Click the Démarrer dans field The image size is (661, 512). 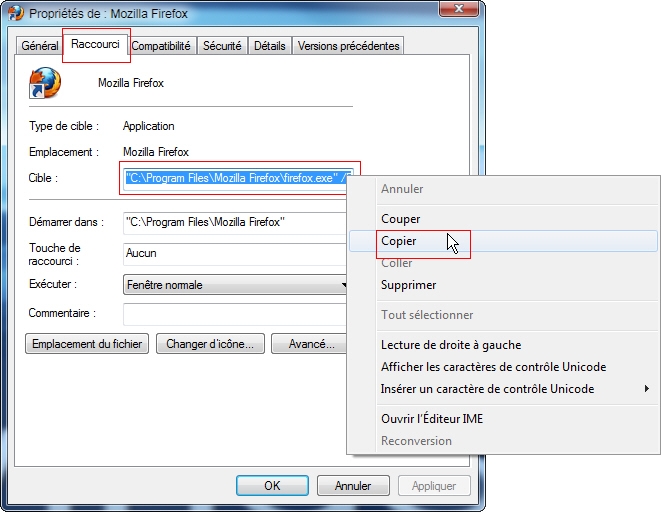click(235, 222)
